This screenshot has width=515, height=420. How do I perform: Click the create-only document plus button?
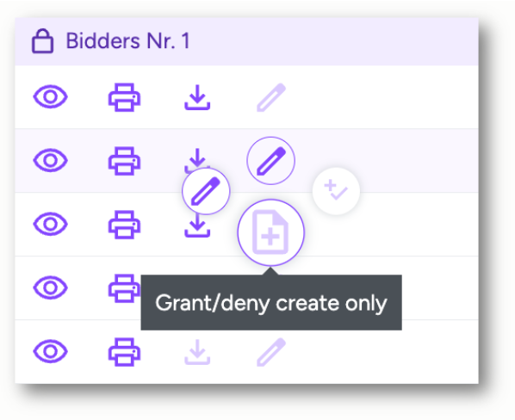pos(271,232)
